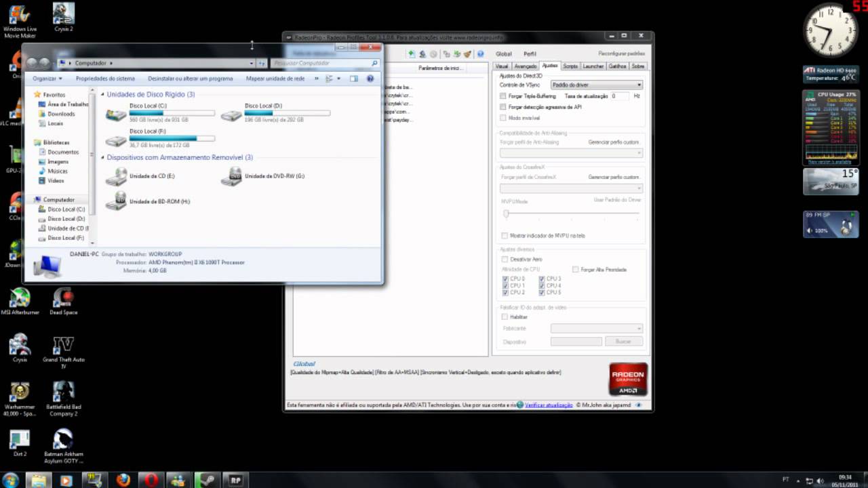This screenshot has width=868, height=488.
Task: Click Reconfigurar padrões in RadeonPro
Action: tap(622, 54)
